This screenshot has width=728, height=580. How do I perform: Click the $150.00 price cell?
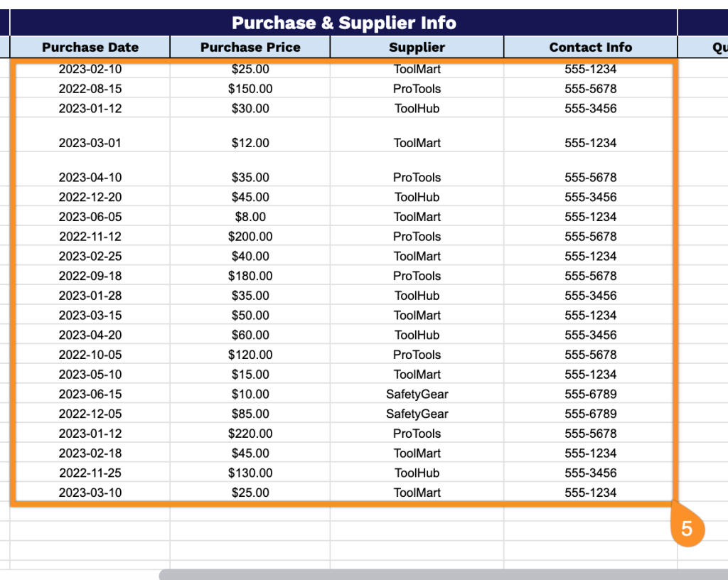(250, 89)
